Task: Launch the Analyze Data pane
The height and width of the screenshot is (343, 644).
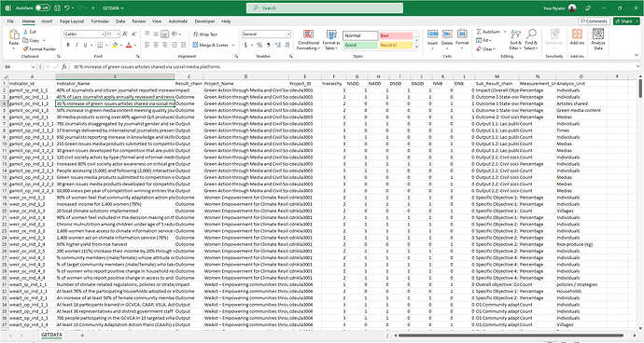Action: (x=598, y=39)
